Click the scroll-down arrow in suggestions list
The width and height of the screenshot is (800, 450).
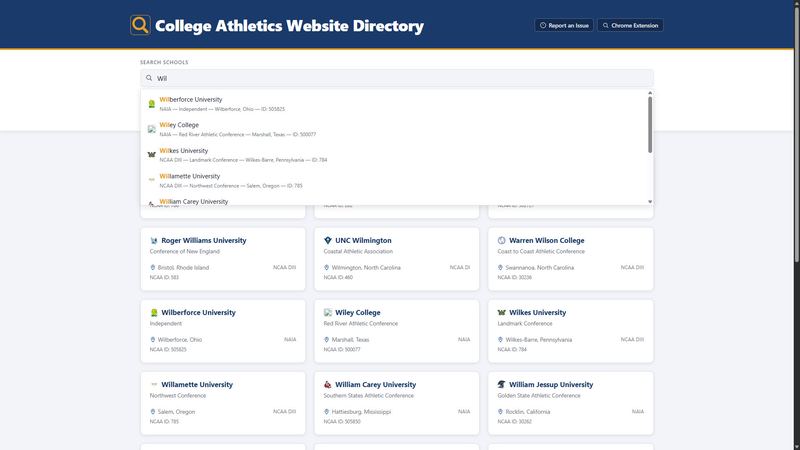[650, 202]
